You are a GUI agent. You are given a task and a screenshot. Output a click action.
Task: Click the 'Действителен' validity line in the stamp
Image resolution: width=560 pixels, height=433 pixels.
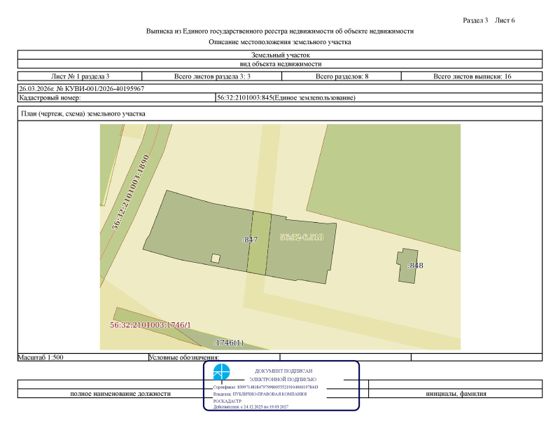pyautogui.click(x=251, y=407)
